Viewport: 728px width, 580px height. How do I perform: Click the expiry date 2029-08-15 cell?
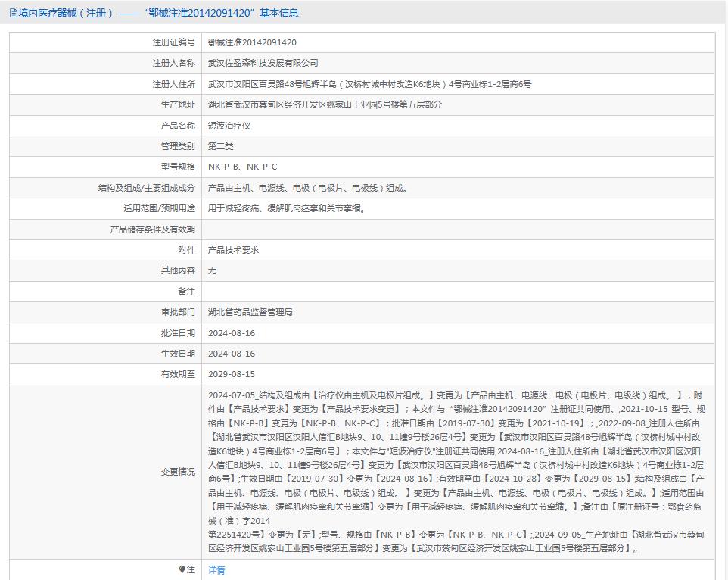point(232,373)
